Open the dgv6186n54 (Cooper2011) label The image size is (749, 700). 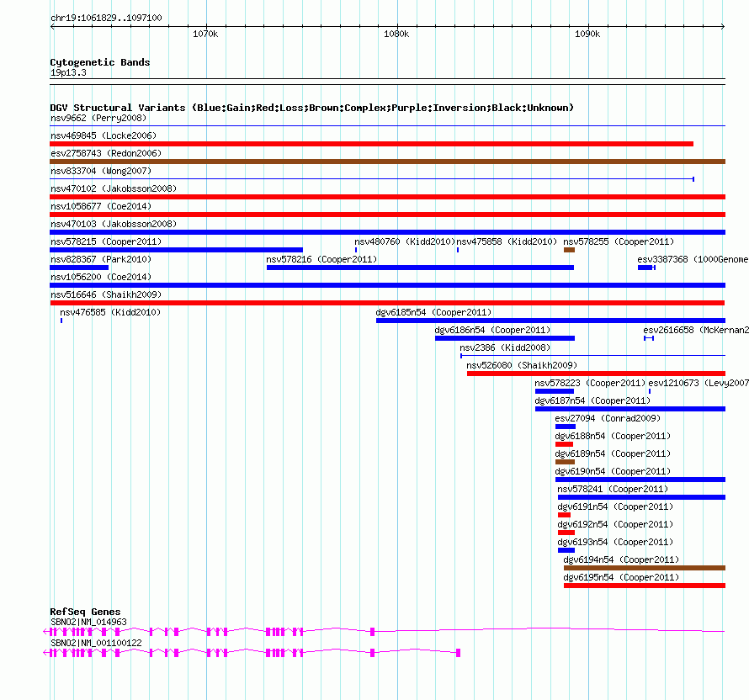(x=492, y=330)
